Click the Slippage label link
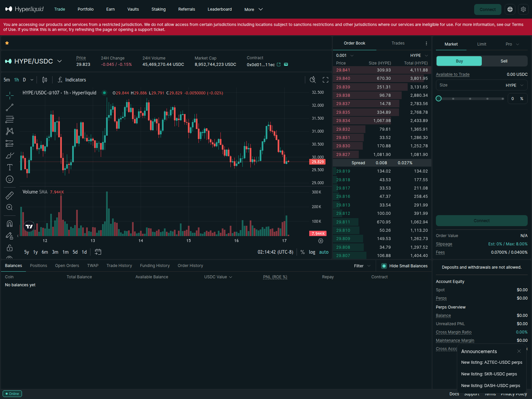 444,244
